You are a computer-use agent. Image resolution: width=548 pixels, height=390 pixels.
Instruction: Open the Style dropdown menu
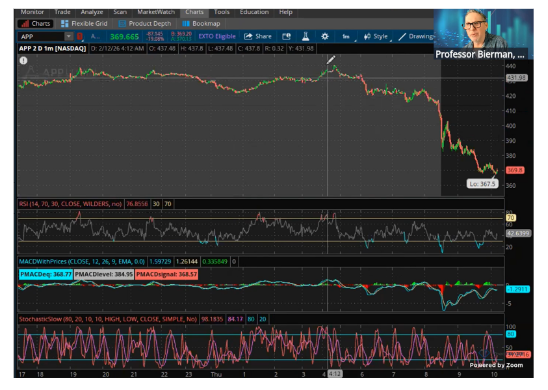[376, 36]
